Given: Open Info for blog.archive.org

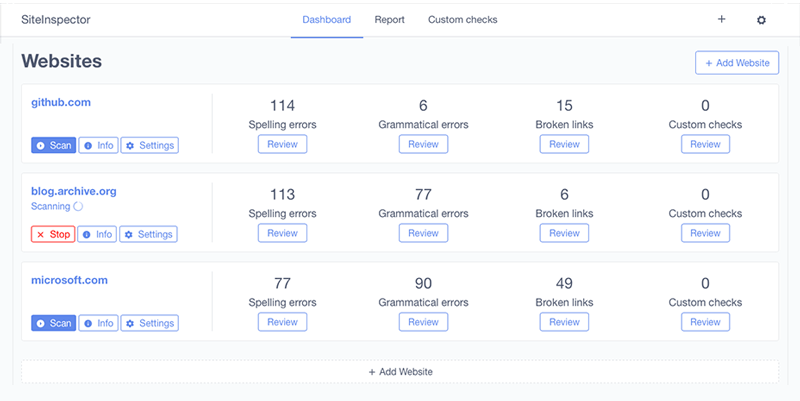Looking at the screenshot, I should 98,234.
